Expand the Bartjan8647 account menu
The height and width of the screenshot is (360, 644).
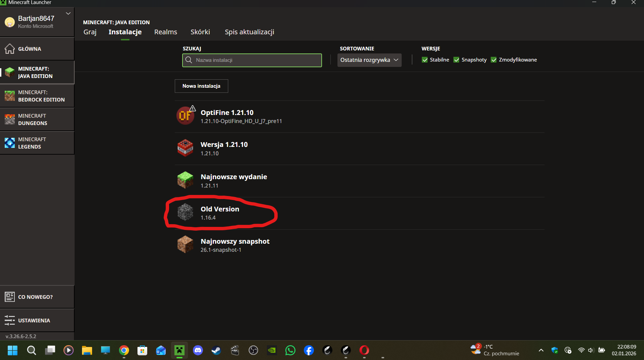click(x=68, y=14)
